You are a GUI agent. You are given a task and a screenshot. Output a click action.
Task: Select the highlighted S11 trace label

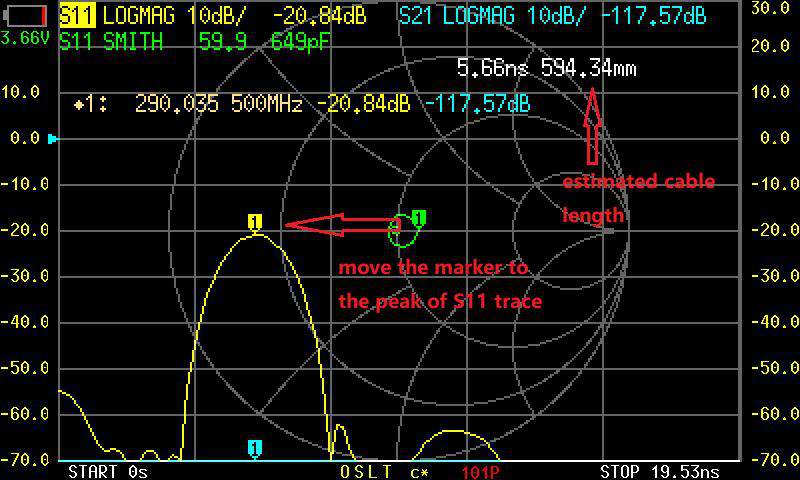pos(78,15)
